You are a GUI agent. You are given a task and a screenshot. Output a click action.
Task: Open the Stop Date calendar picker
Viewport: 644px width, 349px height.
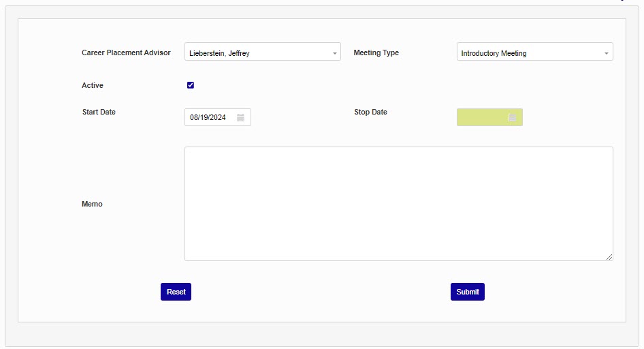coord(512,117)
